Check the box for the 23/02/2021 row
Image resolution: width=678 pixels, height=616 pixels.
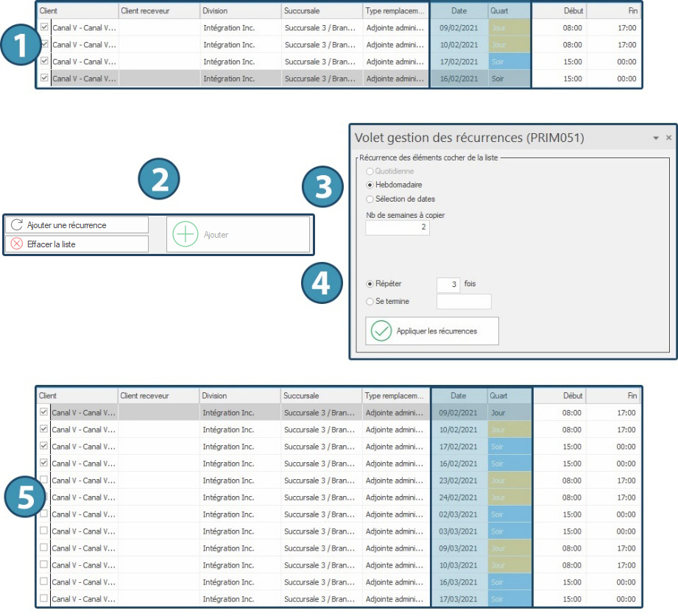coord(43,480)
